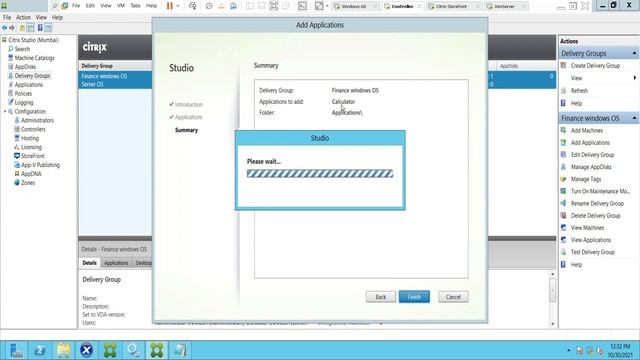Click the blue Help icon in console toolbar
Image resolution: width=640 pixels, height=360 pixels.
coord(40,28)
